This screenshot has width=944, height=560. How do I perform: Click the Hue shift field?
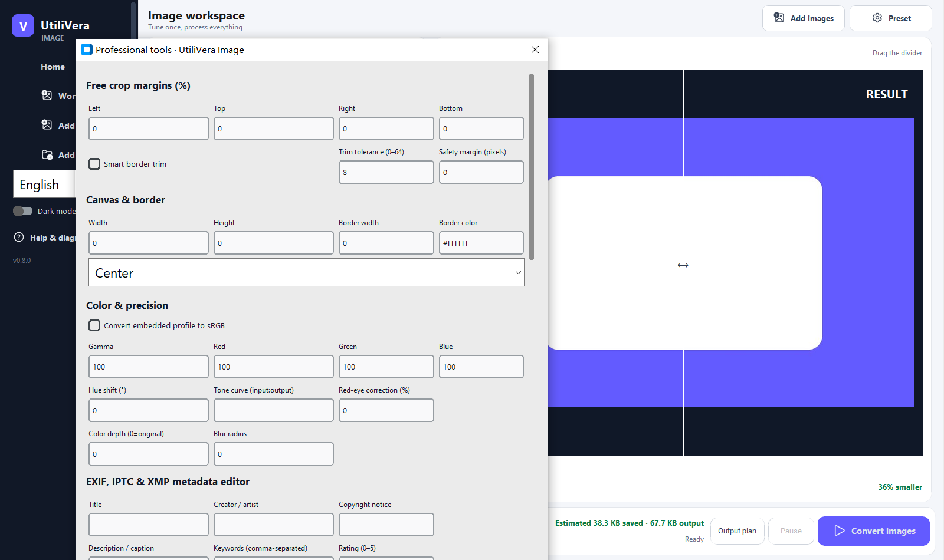[149, 410]
